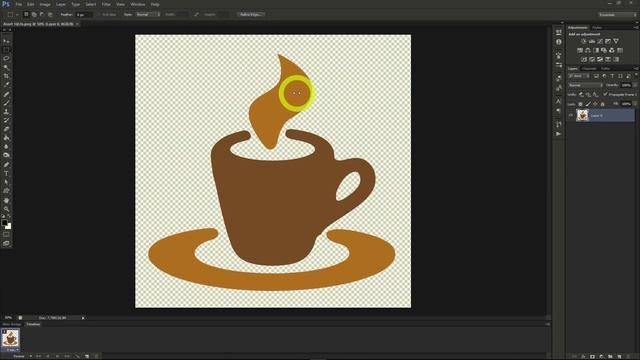
Task: Select the Eraser tool
Action: click(6, 129)
